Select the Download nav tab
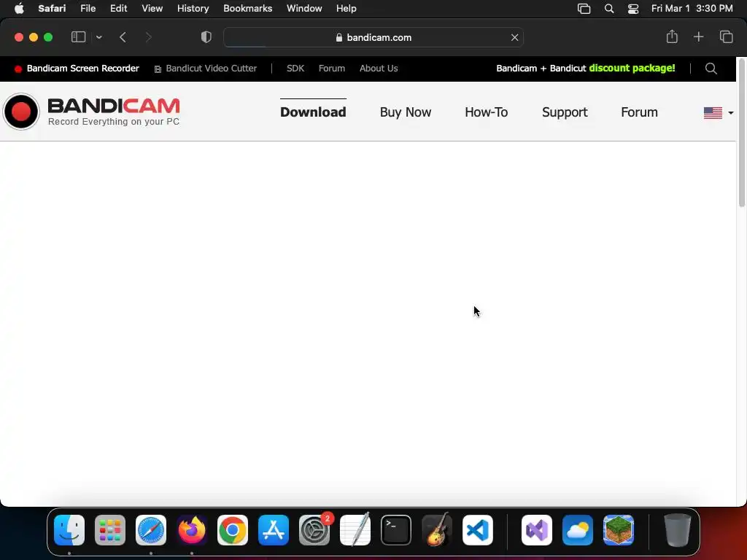The width and height of the screenshot is (747, 560). (x=313, y=112)
